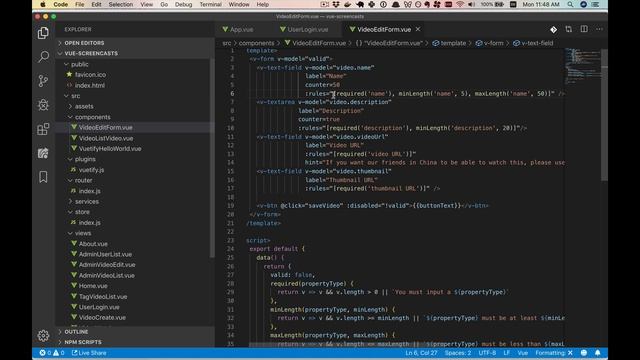Click the Wi-Fi menu bar icon
Viewport: 640px width, 360px height.
coord(460,4)
